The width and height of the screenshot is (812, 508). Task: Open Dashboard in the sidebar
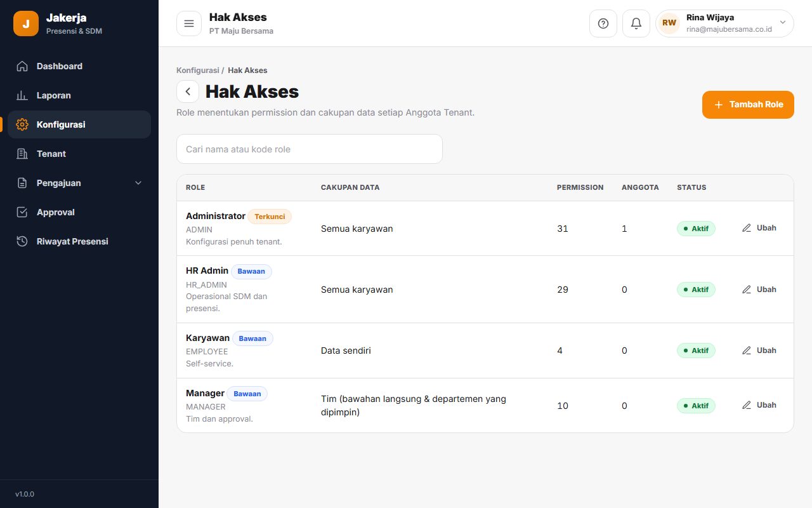pos(79,66)
